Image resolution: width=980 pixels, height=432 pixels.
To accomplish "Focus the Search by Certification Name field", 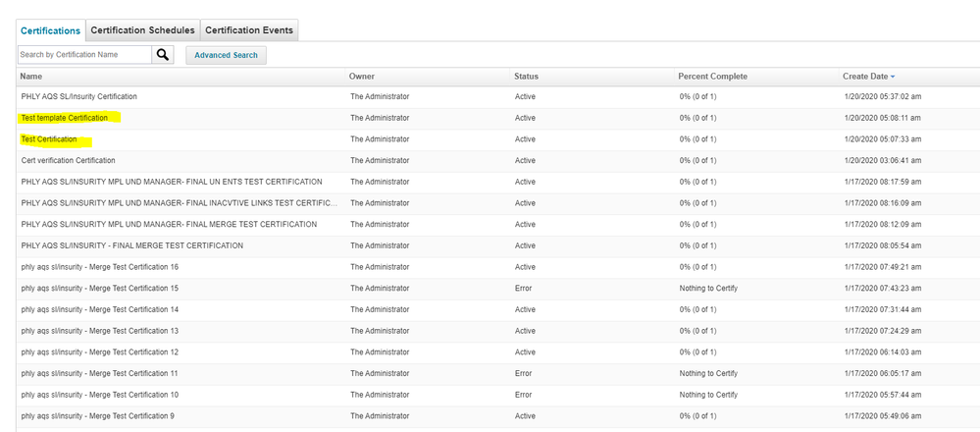I will (84, 55).
